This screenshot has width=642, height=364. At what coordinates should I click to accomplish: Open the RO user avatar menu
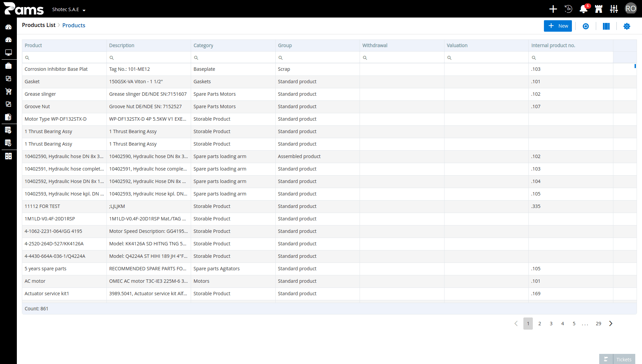click(631, 9)
